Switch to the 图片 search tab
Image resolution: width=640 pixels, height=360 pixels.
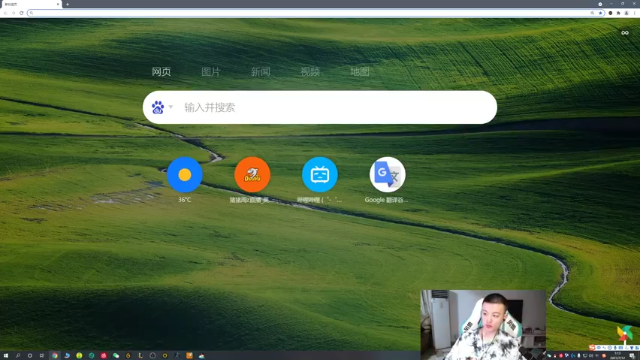211,72
